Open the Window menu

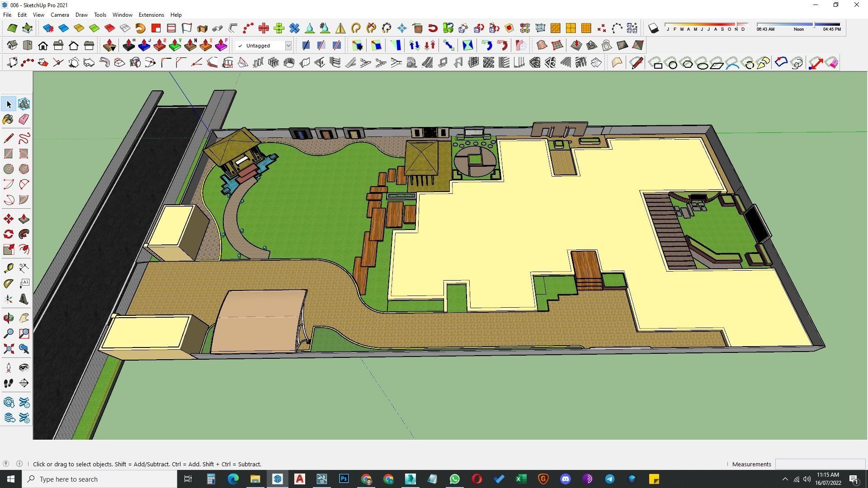(x=122, y=15)
